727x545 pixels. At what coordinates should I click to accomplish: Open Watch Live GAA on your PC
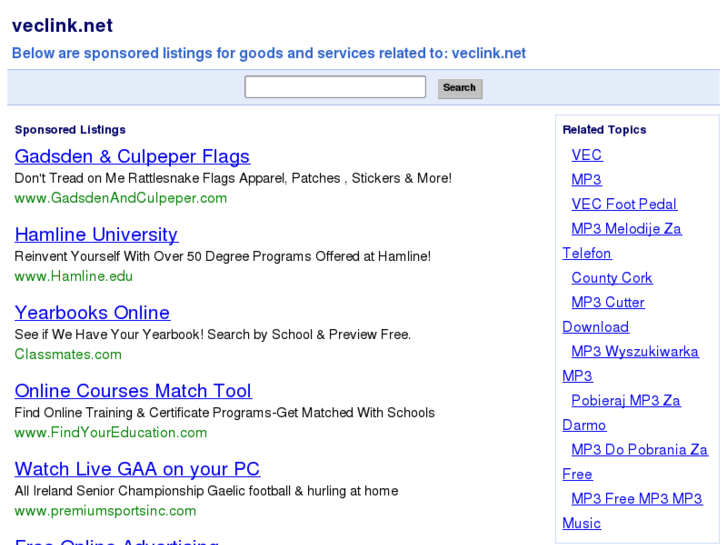(x=137, y=468)
